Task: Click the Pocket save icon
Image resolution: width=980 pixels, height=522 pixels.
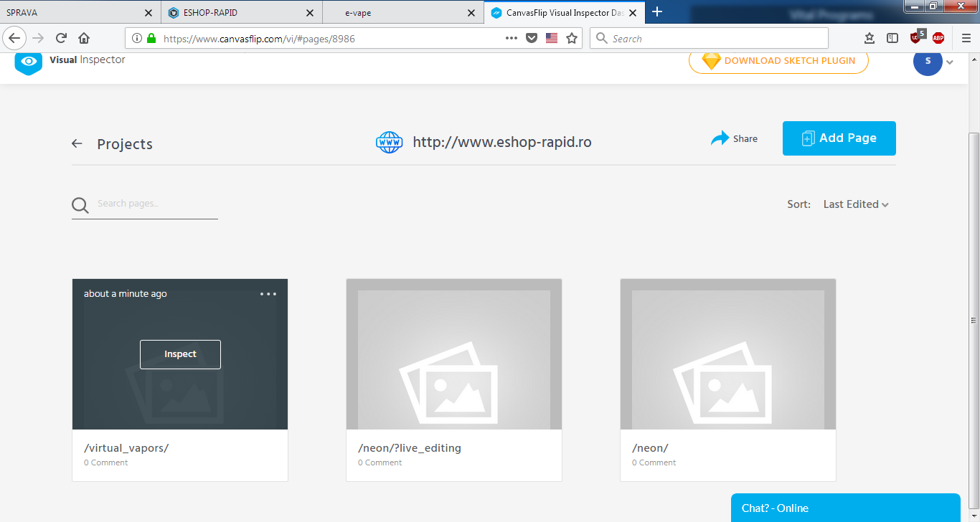Action: [532, 38]
